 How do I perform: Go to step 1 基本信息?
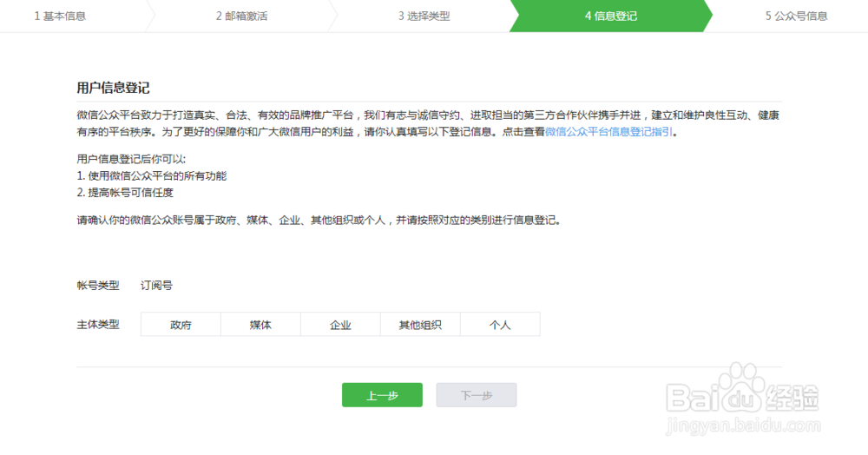point(61,16)
